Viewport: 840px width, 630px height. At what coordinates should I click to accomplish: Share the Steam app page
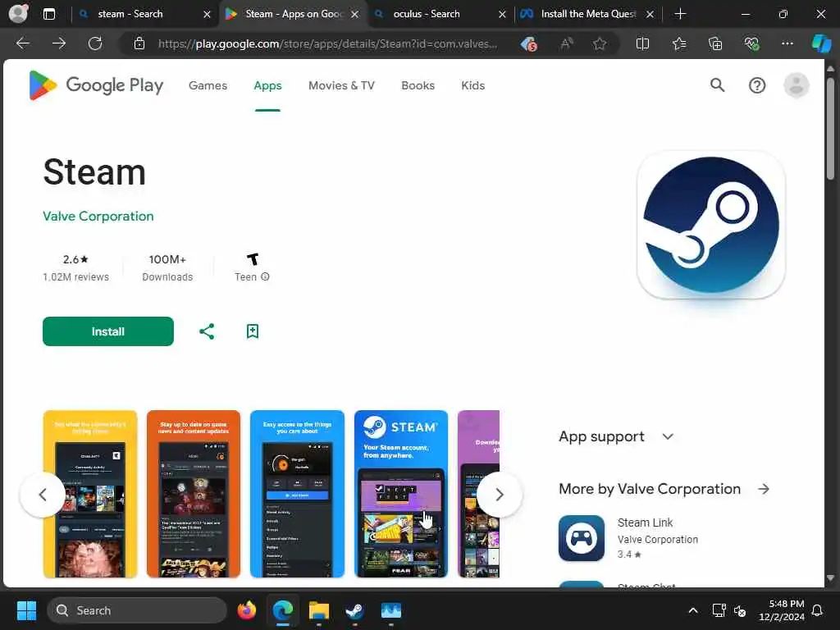tap(207, 331)
